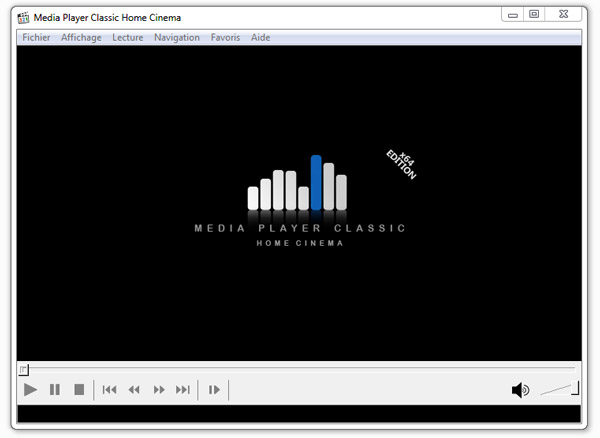Open the Favoris menu

click(225, 37)
